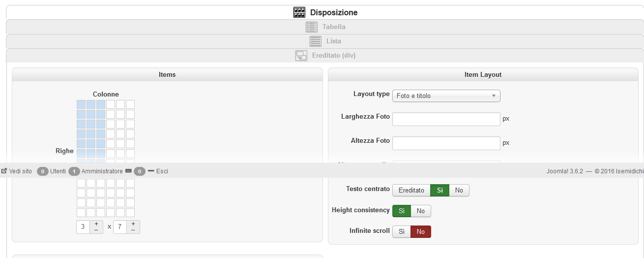Switch to the Lista tab
Screen dimensions: 644x258
click(333, 41)
